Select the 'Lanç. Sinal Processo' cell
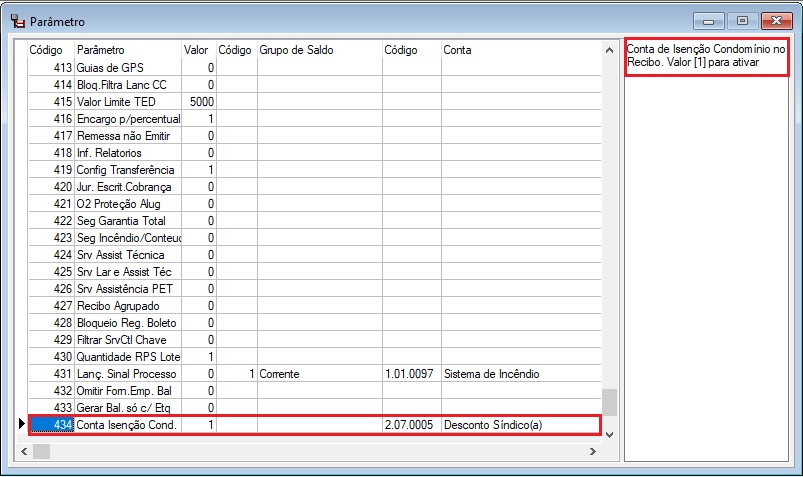The width and height of the screenshot is (803, 477). pyautogui.click(x=128, y=374)
